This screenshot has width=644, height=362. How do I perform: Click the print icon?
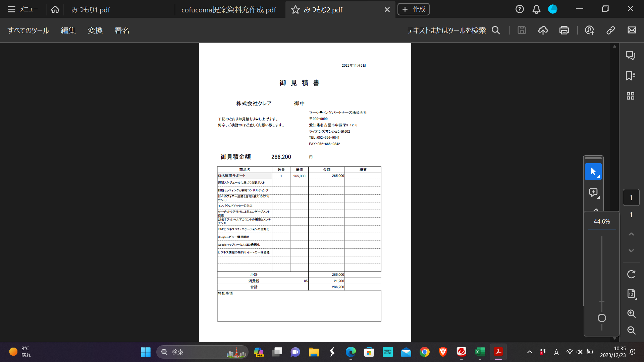564,30
